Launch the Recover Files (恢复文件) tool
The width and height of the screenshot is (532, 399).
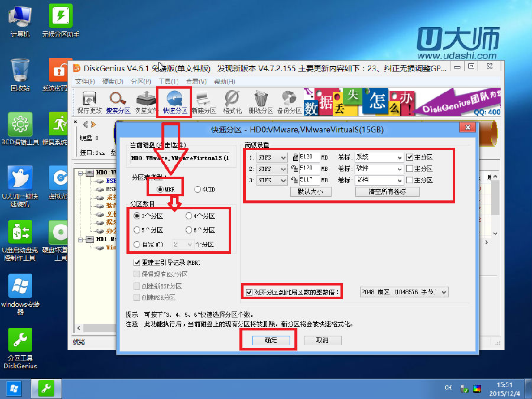click(146, 102)
